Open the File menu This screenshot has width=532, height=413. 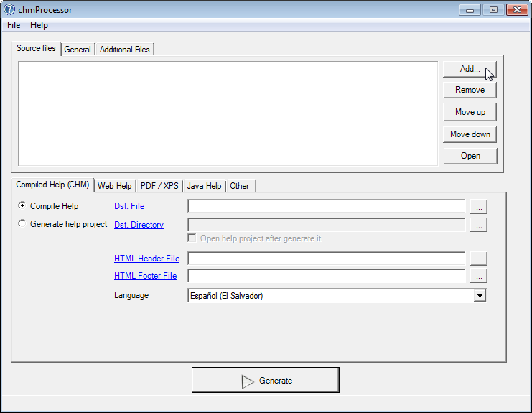[x=14, y=25]
